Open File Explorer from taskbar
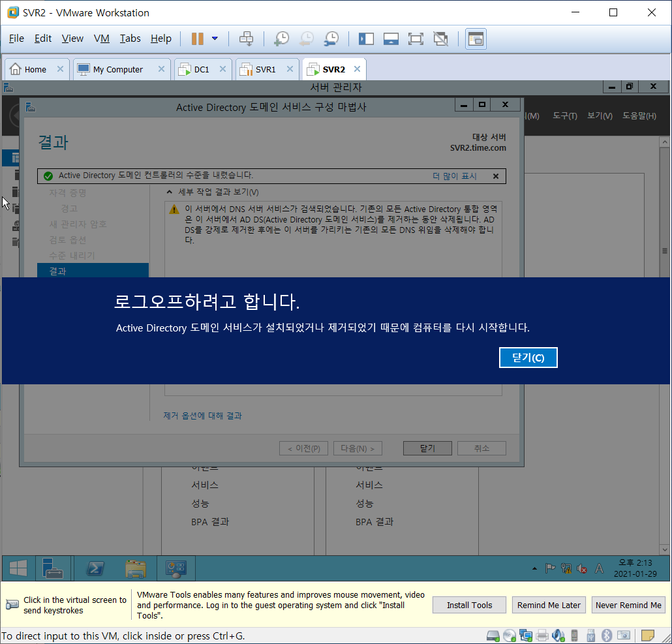Viewport: 672px width, 644px height. coord(136,568)
